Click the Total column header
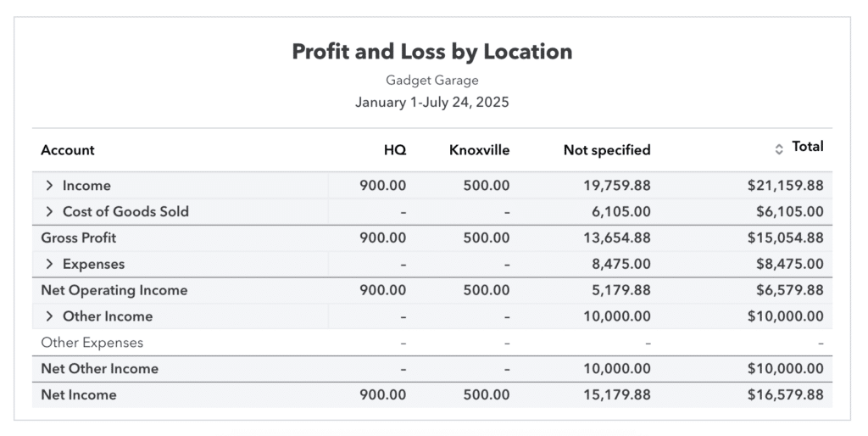The image size is (868, 436). pyautogui.click(x=808, y=147)
